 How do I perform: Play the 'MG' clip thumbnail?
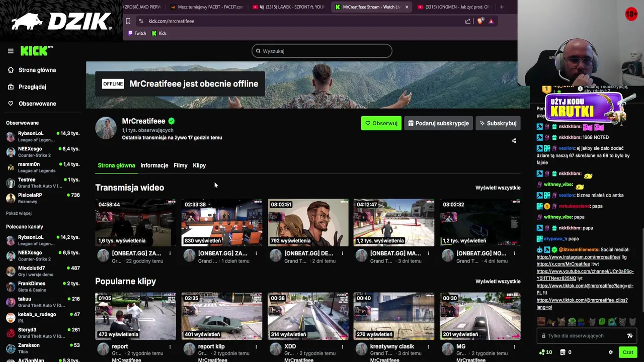[x=480, y=316]
